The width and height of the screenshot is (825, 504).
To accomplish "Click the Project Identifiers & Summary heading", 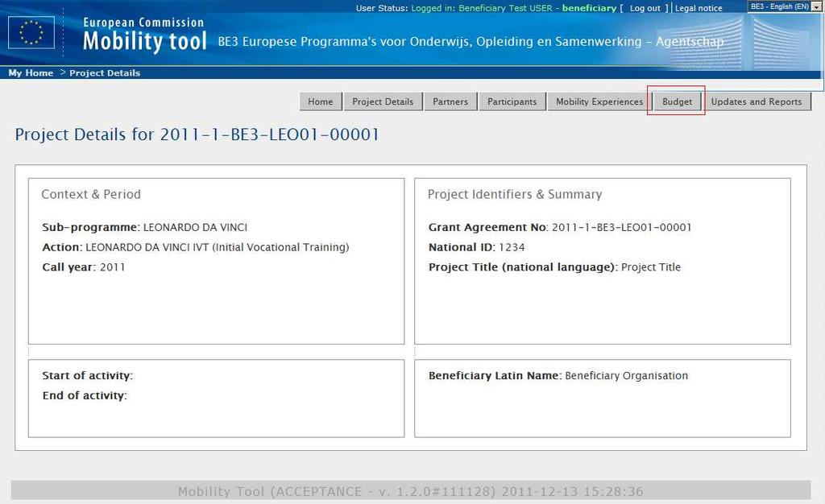I will [x=515, y=195].
